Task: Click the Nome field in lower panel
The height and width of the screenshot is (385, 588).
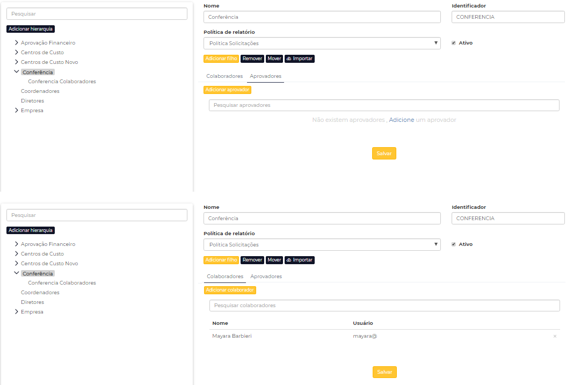Action: click(322, 219)
